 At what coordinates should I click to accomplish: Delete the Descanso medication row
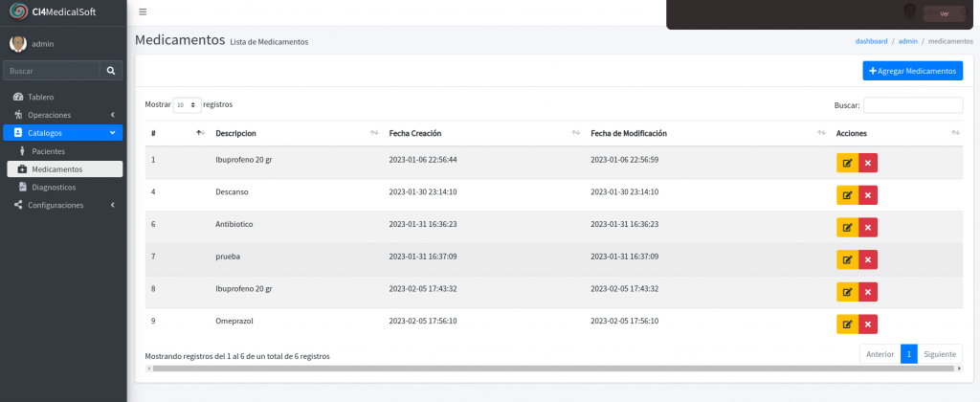pyautogui.click(x=868, y=195)
